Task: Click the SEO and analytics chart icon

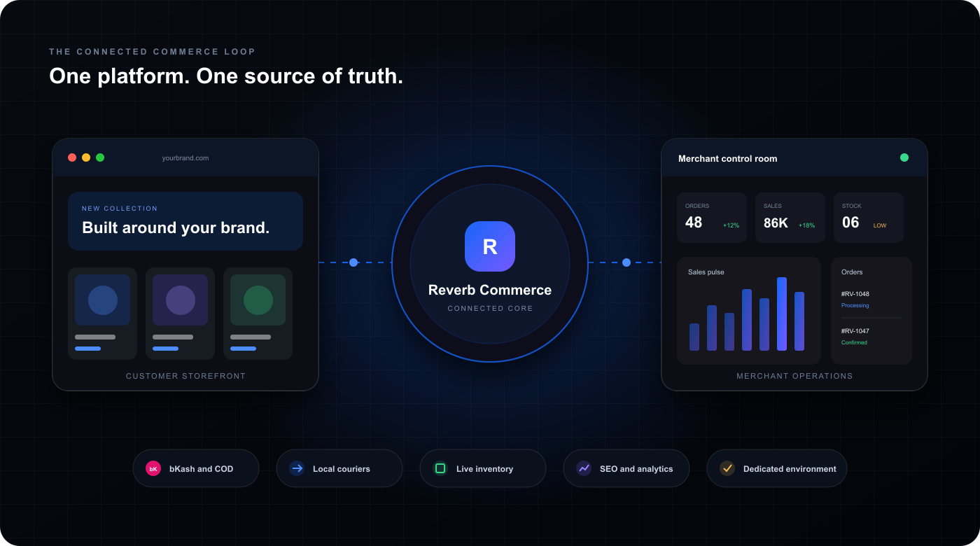Action: point(584,468)
